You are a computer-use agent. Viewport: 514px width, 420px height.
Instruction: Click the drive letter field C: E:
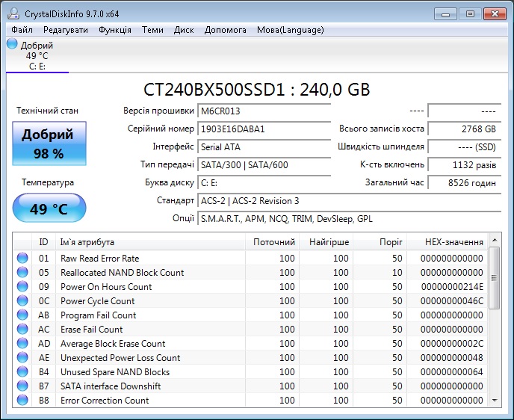[264, 182]
